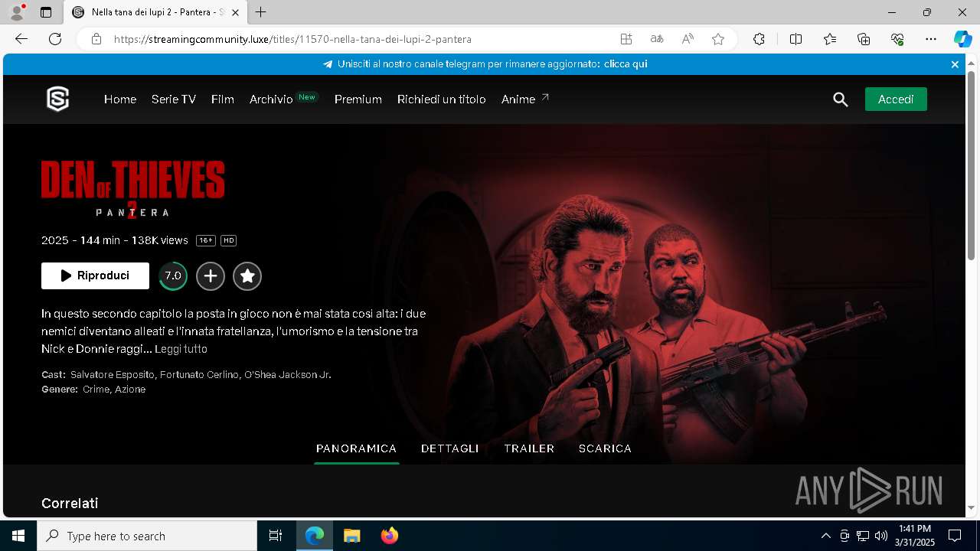Click cast name Salvatore Esposito
The width and height of the screenshot is (980, 551).
point(113,375)
